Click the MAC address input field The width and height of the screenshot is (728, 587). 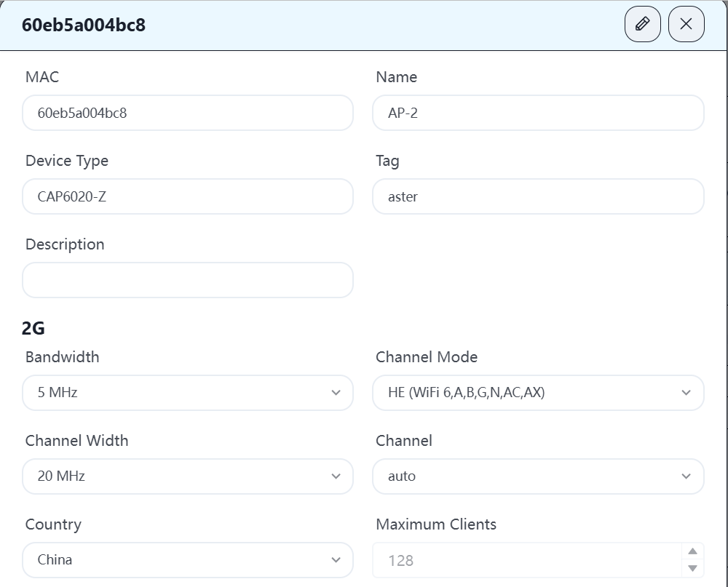pyautogui.click(x=187, y=113)
